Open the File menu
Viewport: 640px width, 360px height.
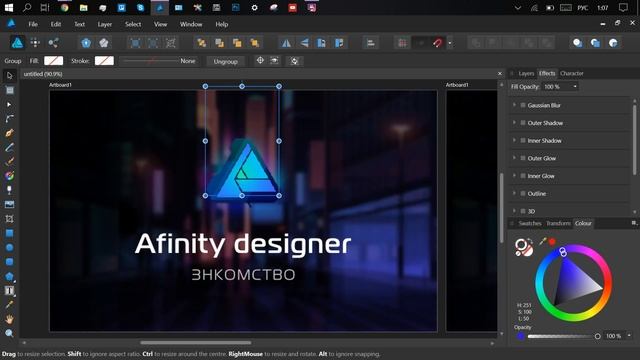[x=33, y=24]
